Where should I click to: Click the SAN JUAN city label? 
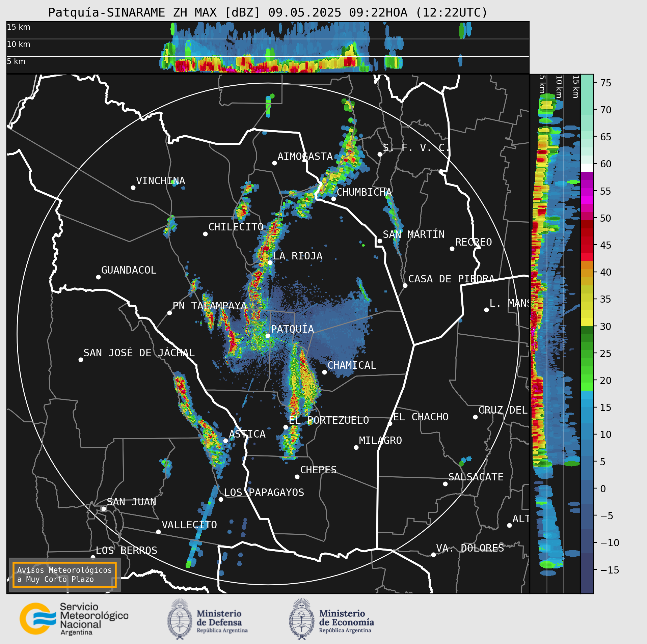point(131,502)
